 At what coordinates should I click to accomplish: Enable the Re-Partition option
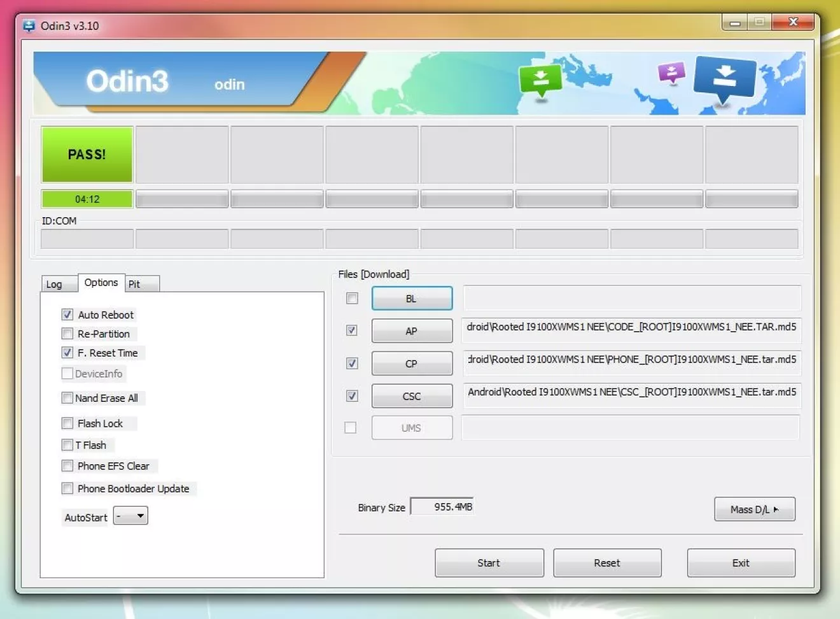coord(67,334)
